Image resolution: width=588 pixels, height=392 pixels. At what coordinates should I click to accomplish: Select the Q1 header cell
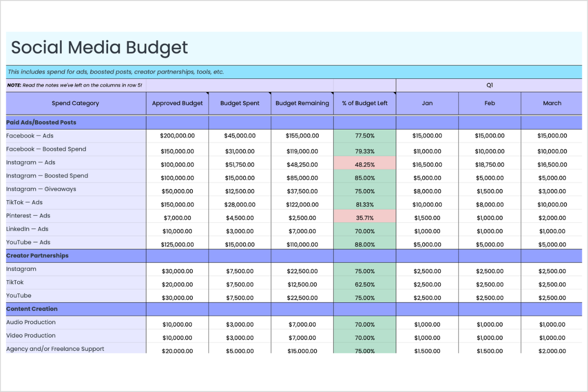coord(489,85)
